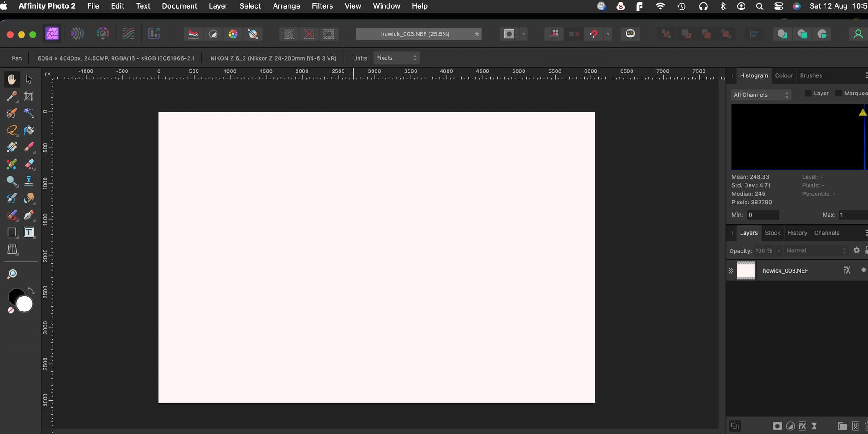Image resolution: width=868 pixels, height=434 pixels.
Task: Enable the Marquee checkbox in Histogram
Action: tap(839, 94)
